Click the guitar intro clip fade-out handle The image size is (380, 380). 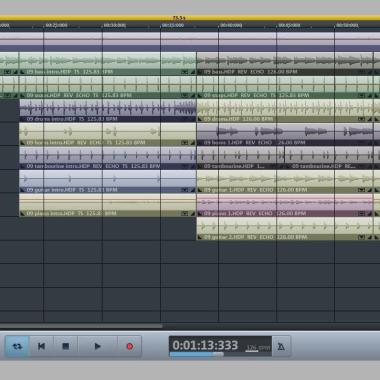(193, 190)
